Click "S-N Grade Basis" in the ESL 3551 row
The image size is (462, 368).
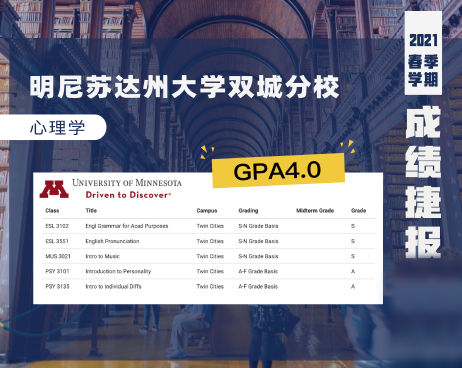[258, 241]
